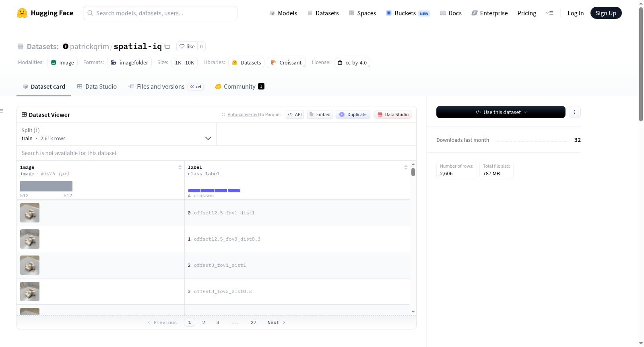The image size is (644, 347).
Task: Click the Image modality tag
Action: (62, 62)
